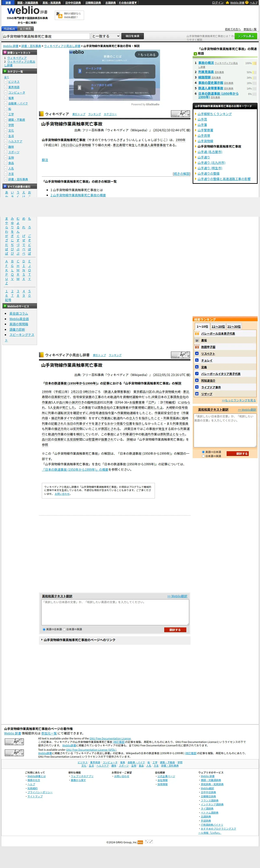Click the question mark help icon in top bar

(x=247, y=2)
